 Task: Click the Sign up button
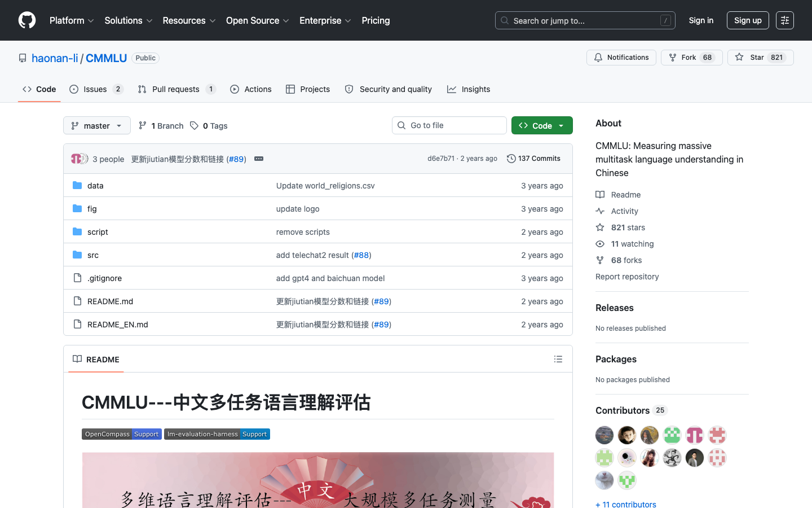[748, 20]
